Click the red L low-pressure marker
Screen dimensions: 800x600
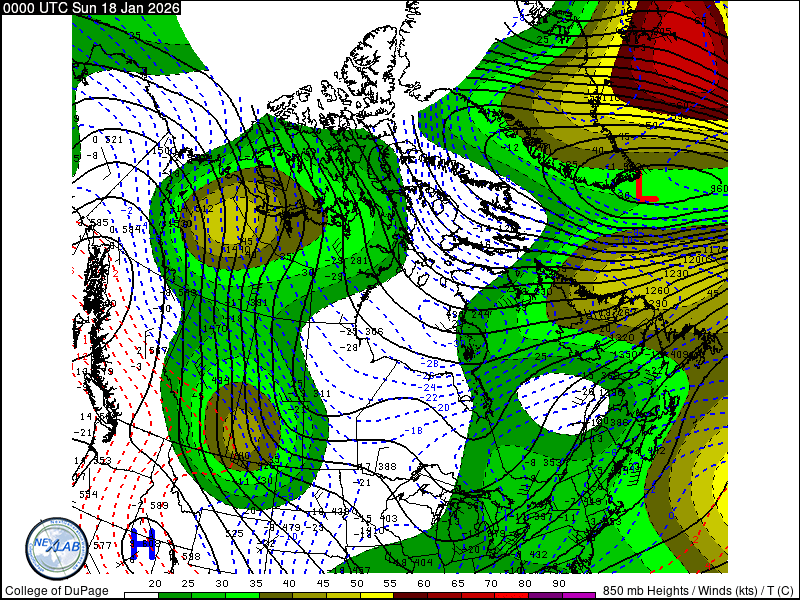tap(646, 187)
